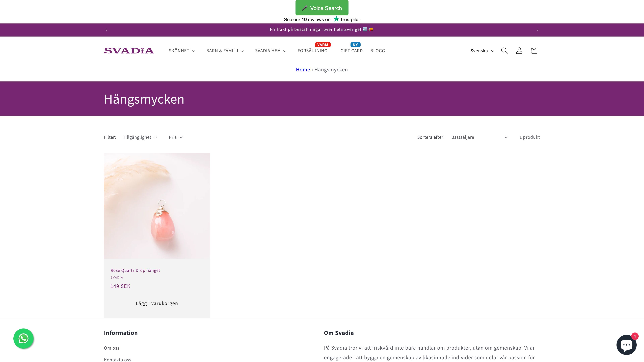Viewport: 644px width, 362px height.
Task: Open the shopping cart icon
Action: [534, 51]
